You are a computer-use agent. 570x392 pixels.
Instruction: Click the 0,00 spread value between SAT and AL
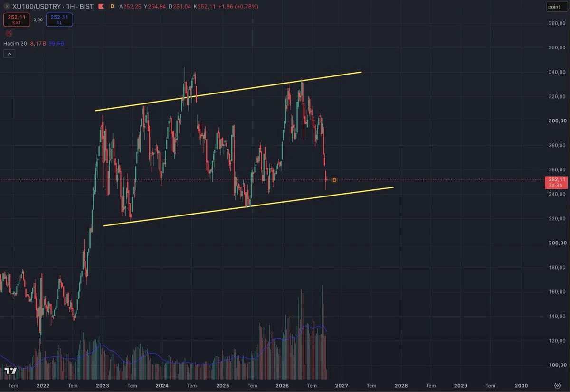pyautogui.click(x=38, y=20)
